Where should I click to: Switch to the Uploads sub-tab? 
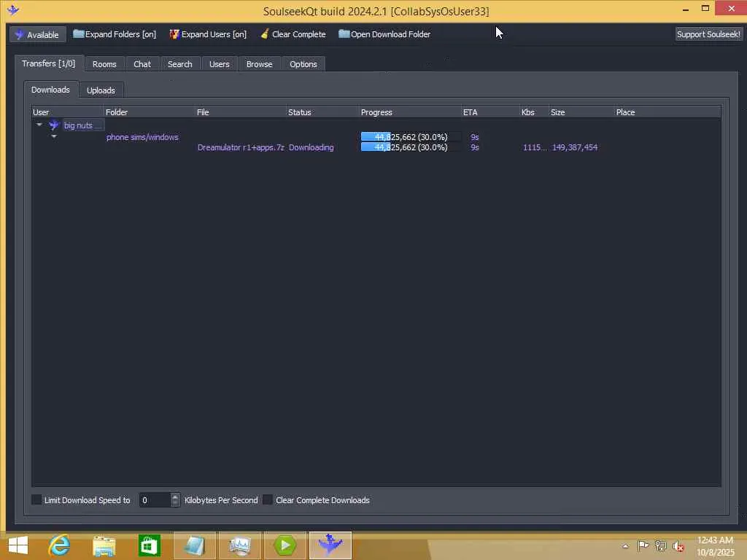101,90
